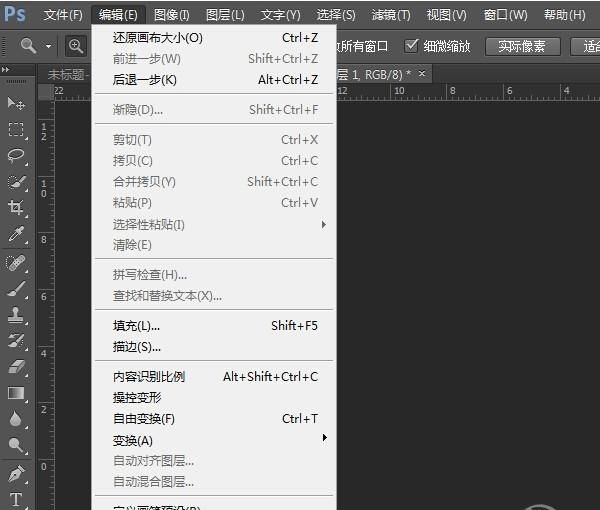The image size is (600, 510).
Task: Choose 描边(S)... menu item
Action: coord(214,347)
